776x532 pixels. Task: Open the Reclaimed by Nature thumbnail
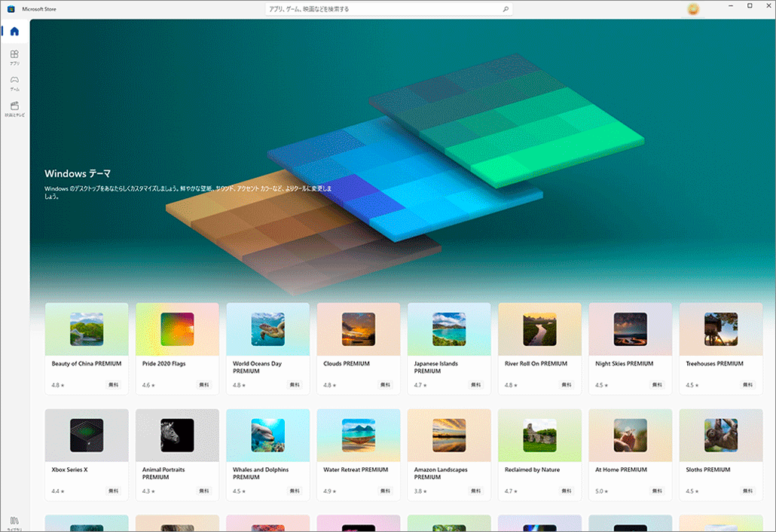pos(539,436)
